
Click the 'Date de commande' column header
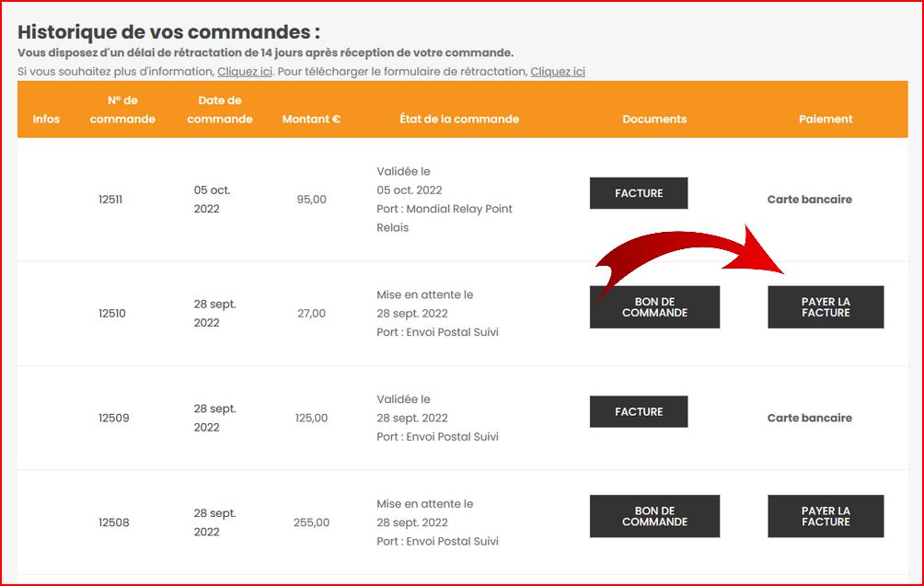point(220,109)
